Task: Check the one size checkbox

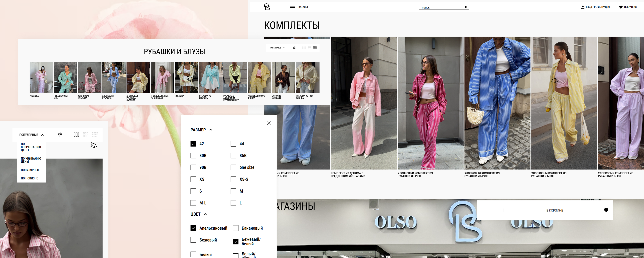Action: tap(233, 167)
